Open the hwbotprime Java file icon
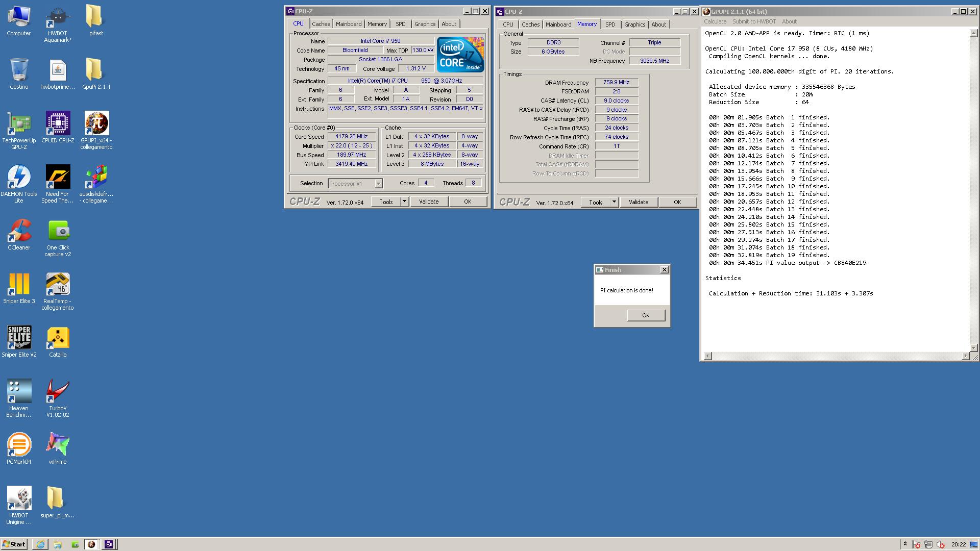Image resolution: width=980 pixels, height=551 pixels. point(58,74)
